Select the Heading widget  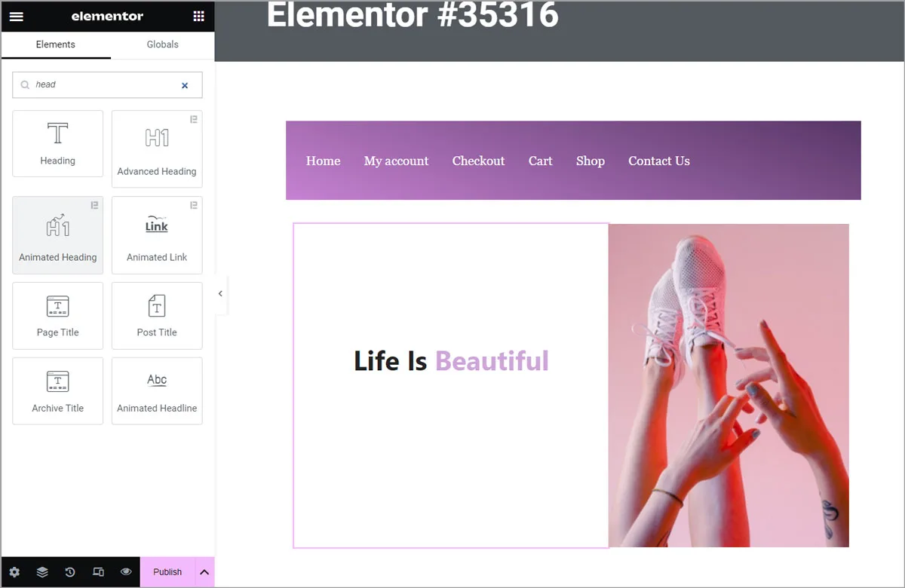pyautogui.click(x=58, y=144)
